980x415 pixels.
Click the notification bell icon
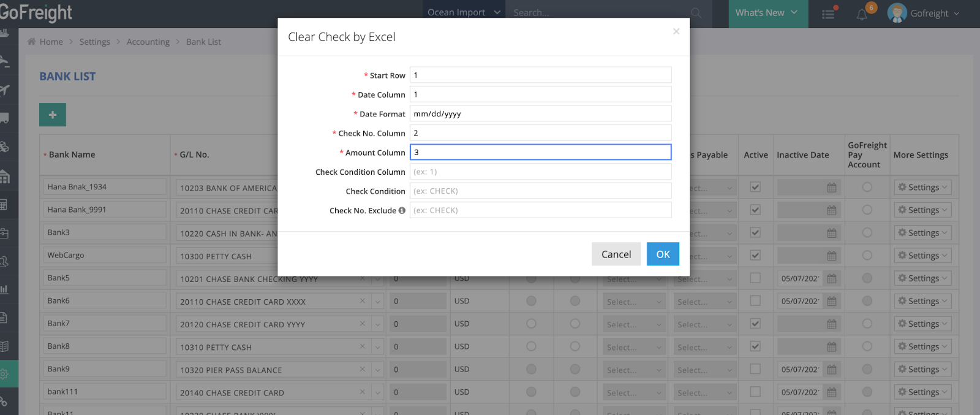(x=862, y=14)
